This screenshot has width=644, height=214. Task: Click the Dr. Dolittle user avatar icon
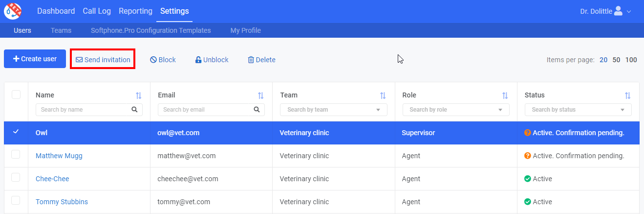click(618, 11)
